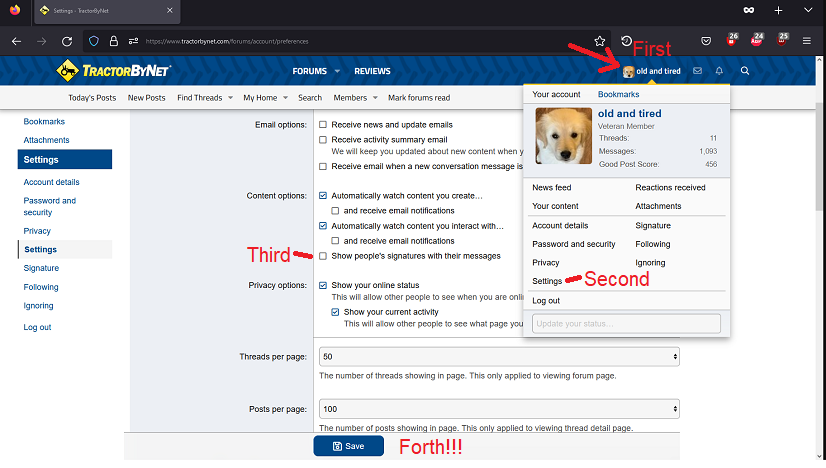Click the search magnifier icon in header
This screenshot has height=468, width=826.
(745, 71)
